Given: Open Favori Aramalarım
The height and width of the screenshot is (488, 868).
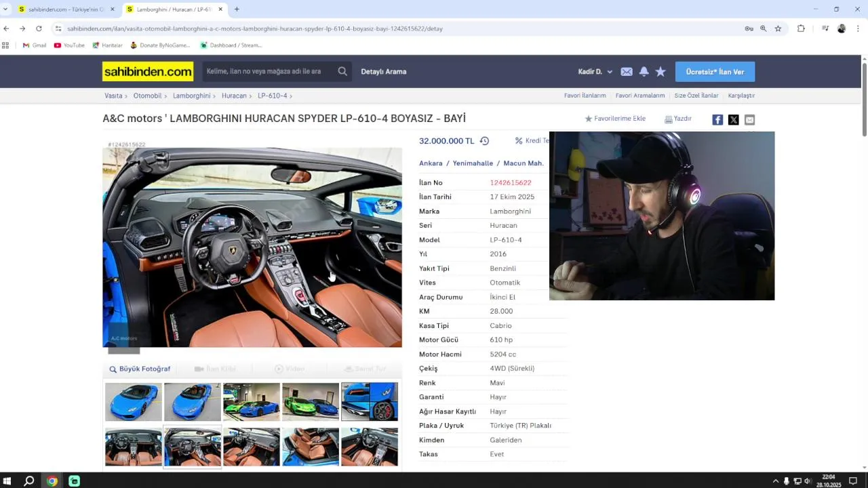Looking at the screenshot, I should [640, 96].
